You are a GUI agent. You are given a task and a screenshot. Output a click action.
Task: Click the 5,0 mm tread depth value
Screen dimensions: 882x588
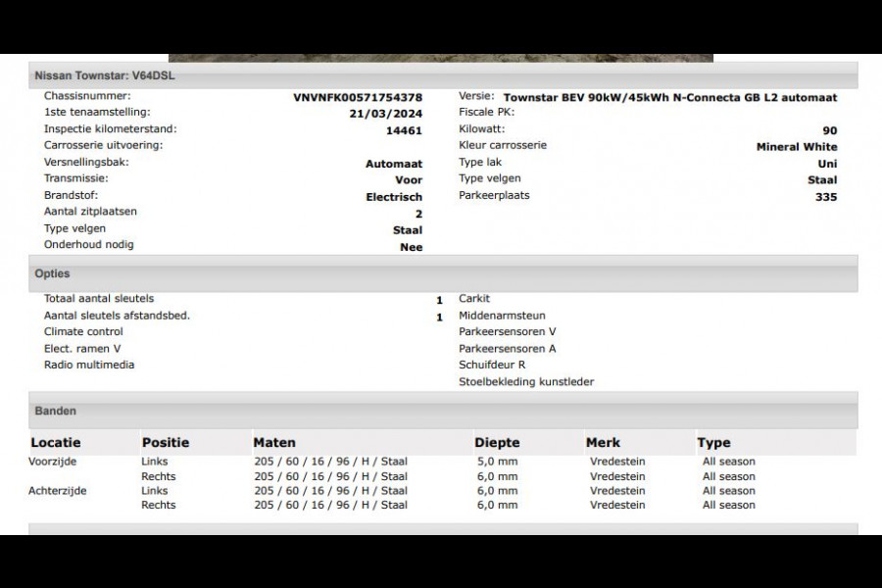click(497, 462)
